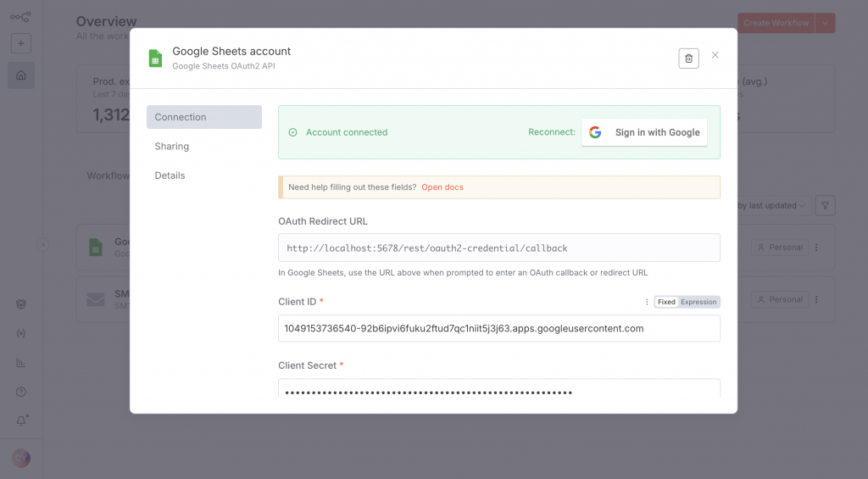The height and width of the screenshot is (479, 868).
Task: Click the Account connected check icon
Action: click(x=292, y=132)
